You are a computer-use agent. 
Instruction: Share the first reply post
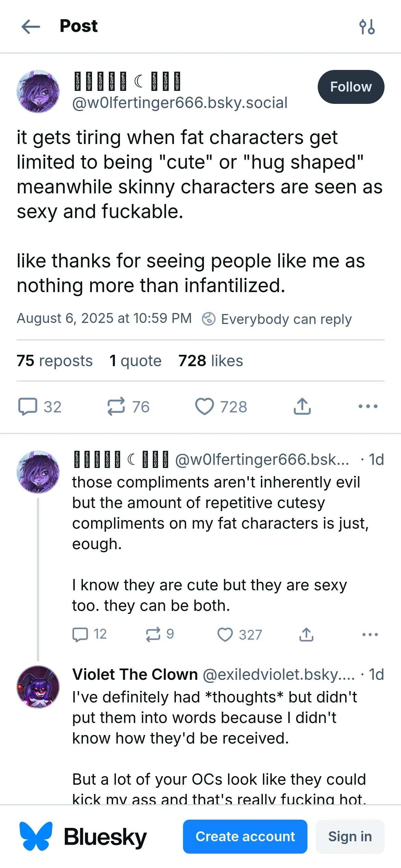click(x=306, y=634)
